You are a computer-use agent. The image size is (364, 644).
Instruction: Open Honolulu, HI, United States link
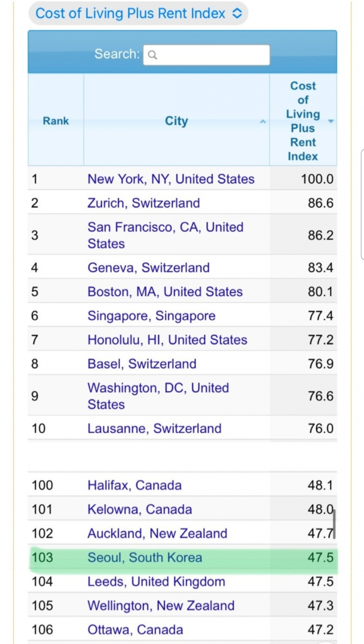tap(167, 339)
